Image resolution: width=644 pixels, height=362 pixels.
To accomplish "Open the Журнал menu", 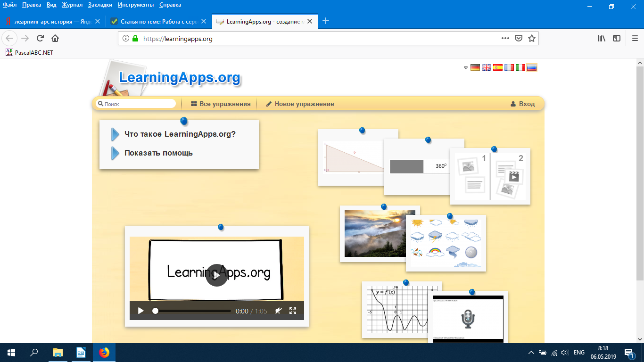I will click(x=72, y=5).
